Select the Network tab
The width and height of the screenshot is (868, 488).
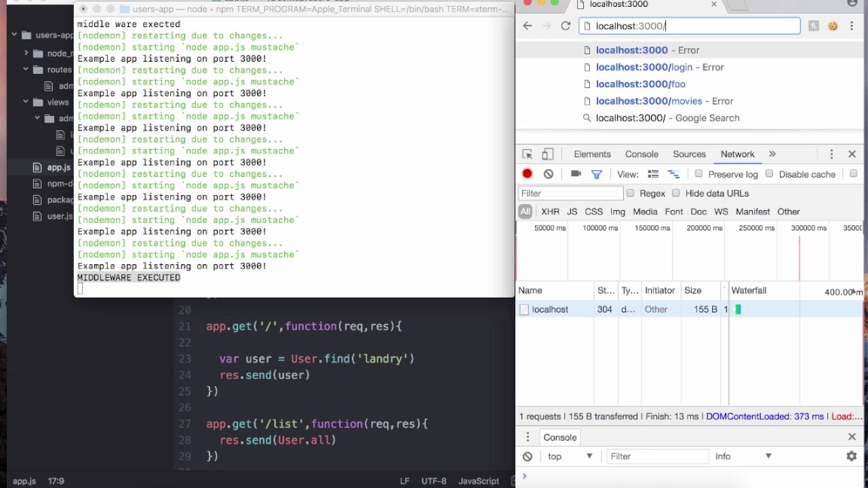737,154
